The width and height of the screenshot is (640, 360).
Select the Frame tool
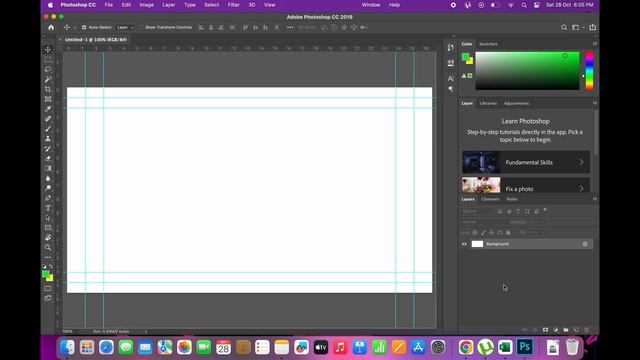[48, 99]
